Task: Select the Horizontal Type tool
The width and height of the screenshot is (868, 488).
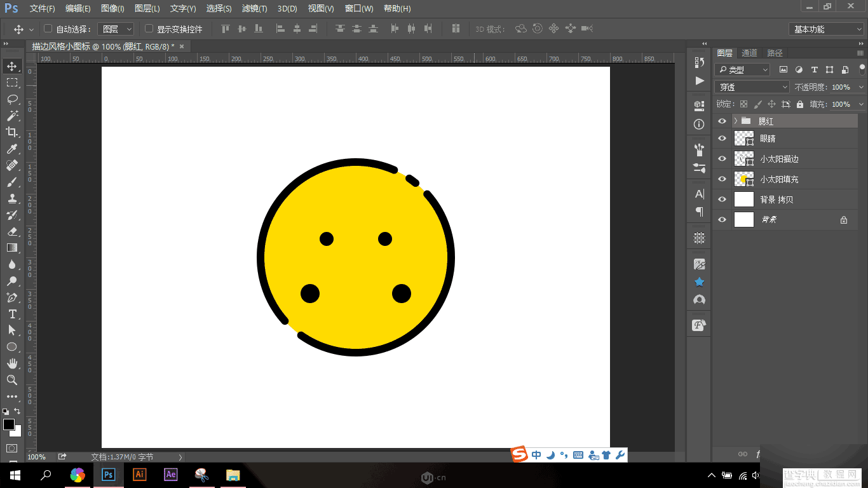Action: tap(12, 314)
